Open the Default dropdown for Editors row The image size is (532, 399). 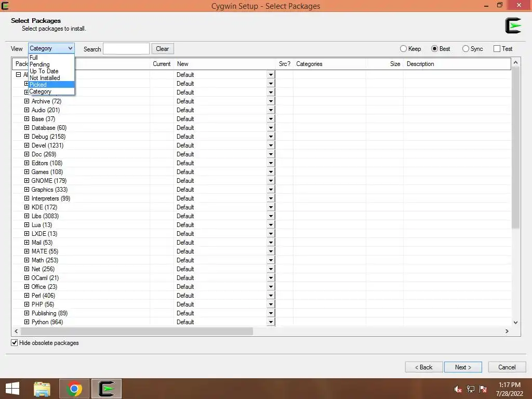[x=271, y=163]
